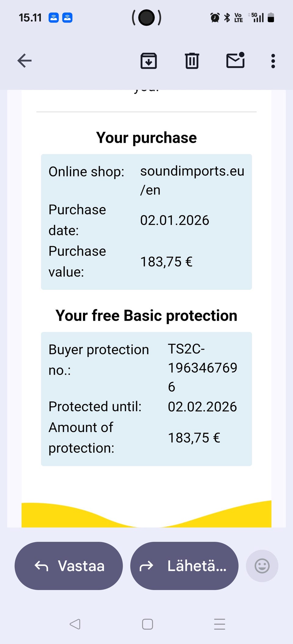
Task: Delete the email using the trash icon
Action: click(x=192, y=61)
